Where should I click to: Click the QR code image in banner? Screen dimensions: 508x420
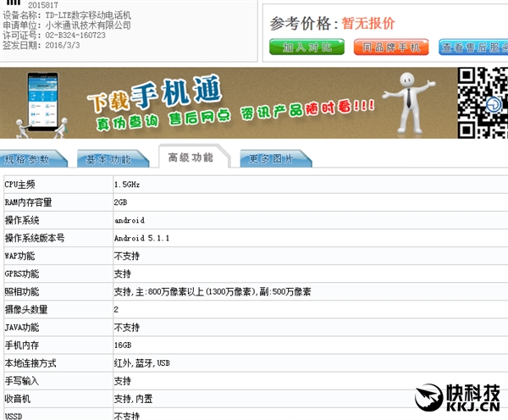tap(482, 102)
